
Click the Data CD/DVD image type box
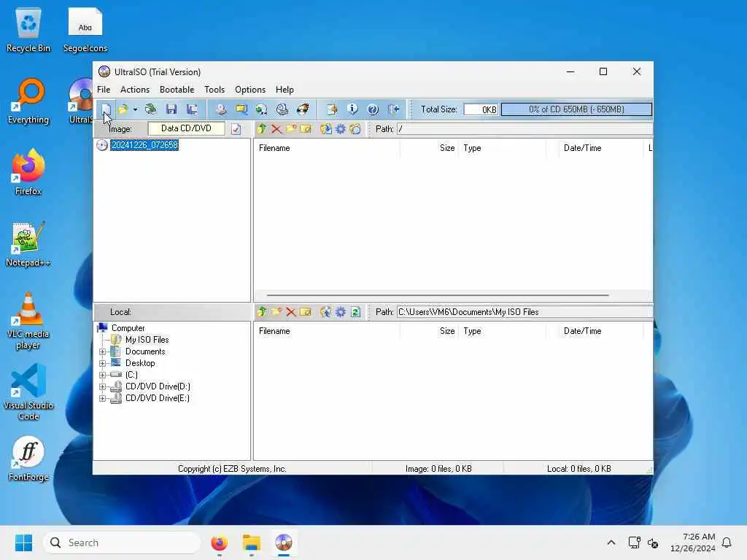click(186, 128)
